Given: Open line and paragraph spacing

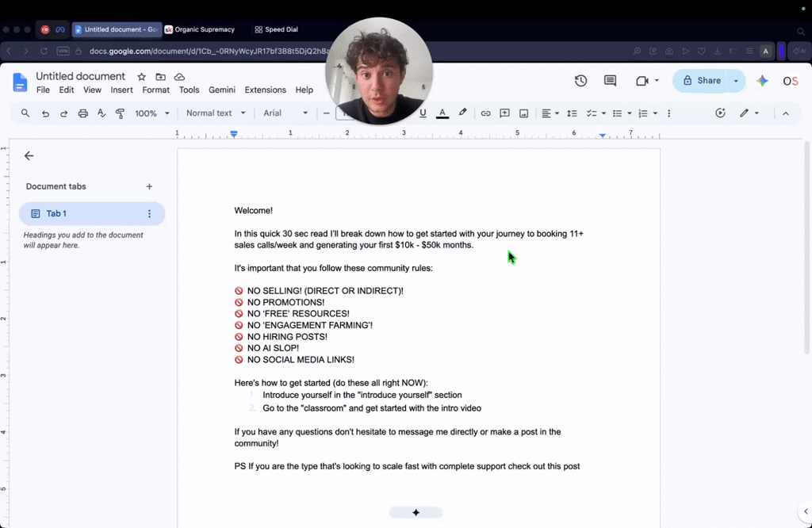Looking at the screenshot, I should click(572, 113).
